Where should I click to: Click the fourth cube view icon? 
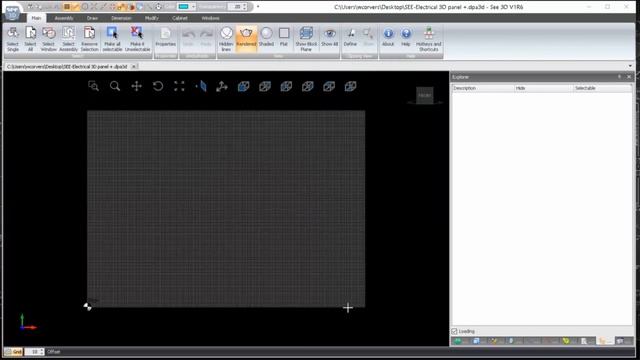tap(308, 86)
